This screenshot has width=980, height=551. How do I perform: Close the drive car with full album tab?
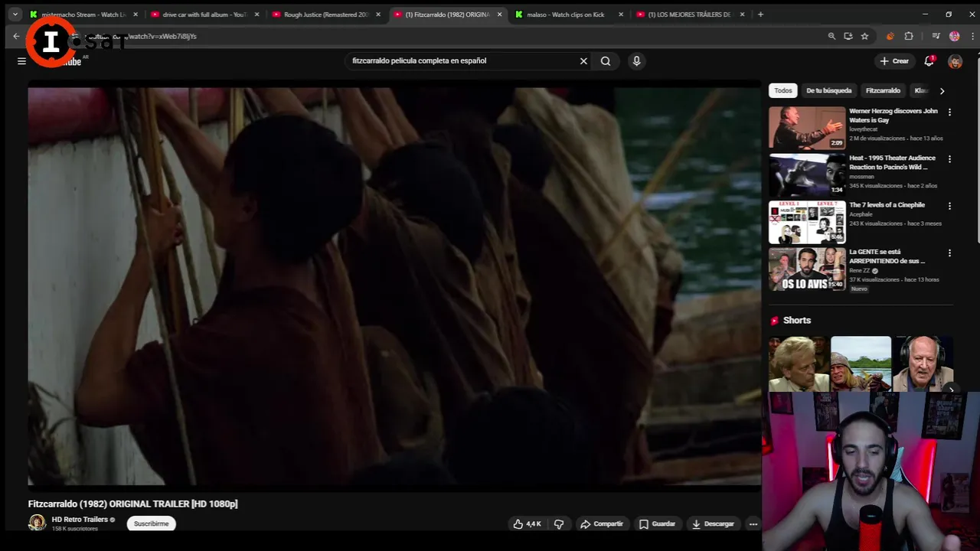tap(256, 15)
